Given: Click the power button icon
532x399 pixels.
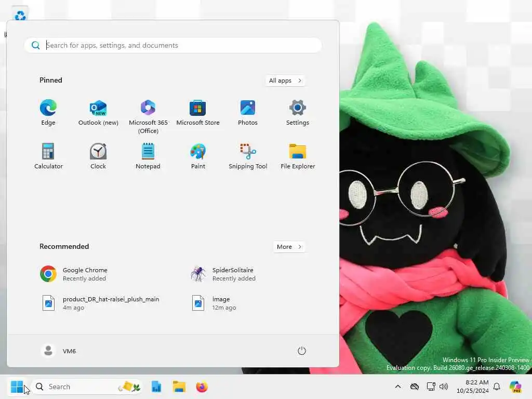Looking at the screenshot, I should [302, 351].
